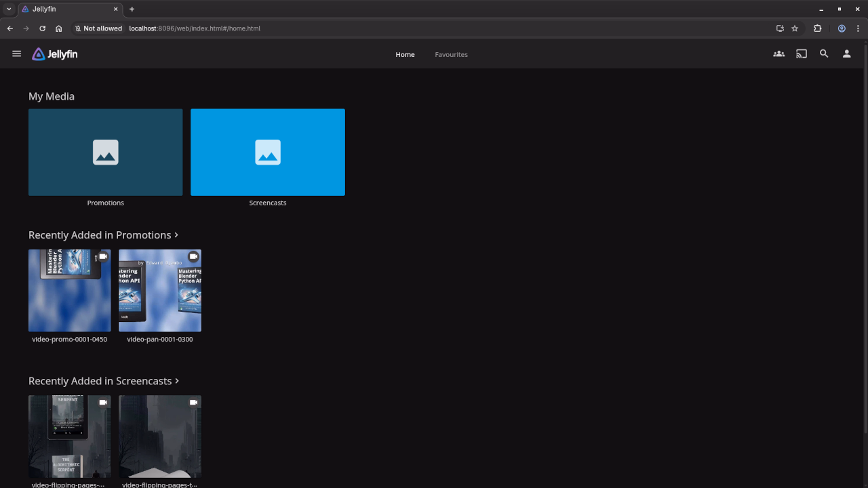Click video camera badge on video-pan-0001-0300
The image size is (868, 488).
coord(193,257)
